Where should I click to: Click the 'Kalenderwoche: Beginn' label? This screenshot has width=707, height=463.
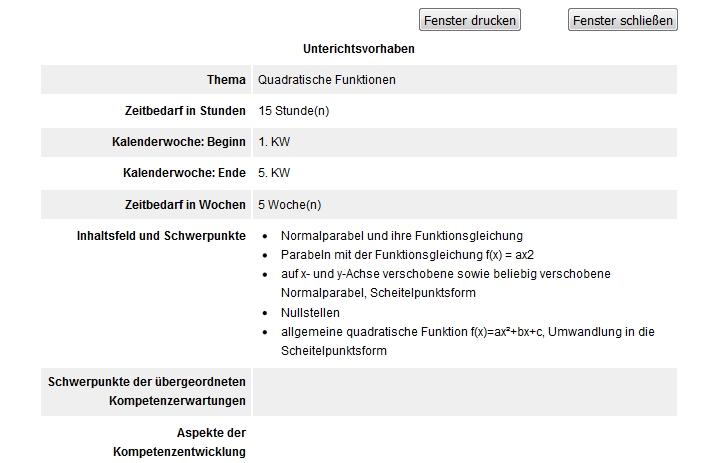pos(179,142)
